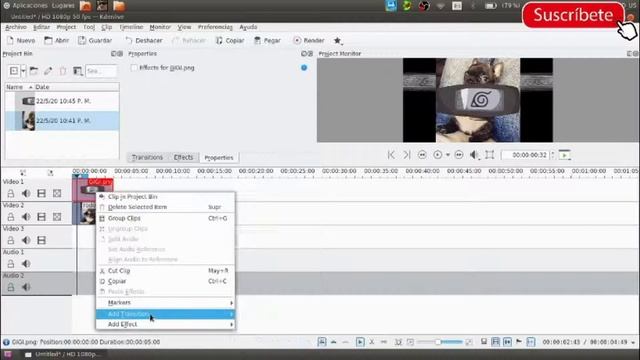Viewport: 640px width, 360px height.
Task: Go to zone end in Project Monitor
Action: (407, 155)
